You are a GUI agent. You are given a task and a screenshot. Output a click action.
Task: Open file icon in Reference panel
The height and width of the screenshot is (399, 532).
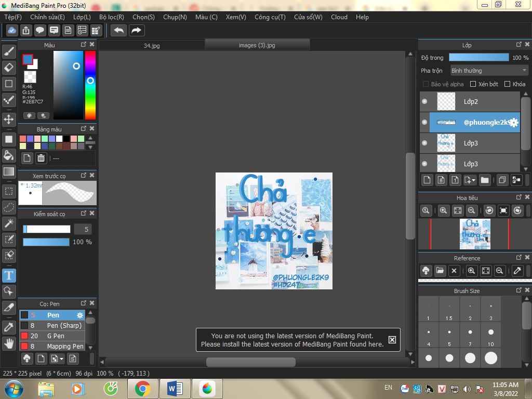[440, 271]
